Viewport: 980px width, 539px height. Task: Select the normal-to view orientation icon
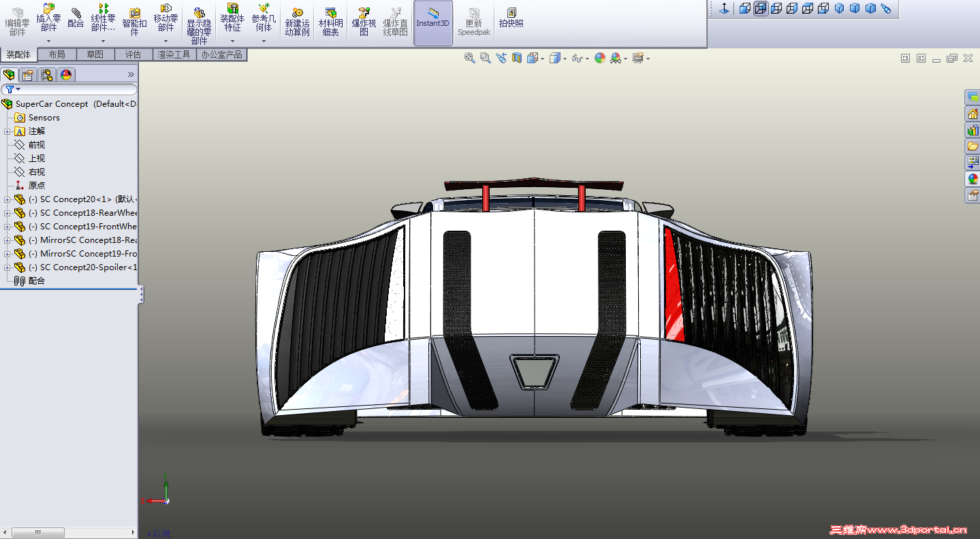click(x=724, y=8)
